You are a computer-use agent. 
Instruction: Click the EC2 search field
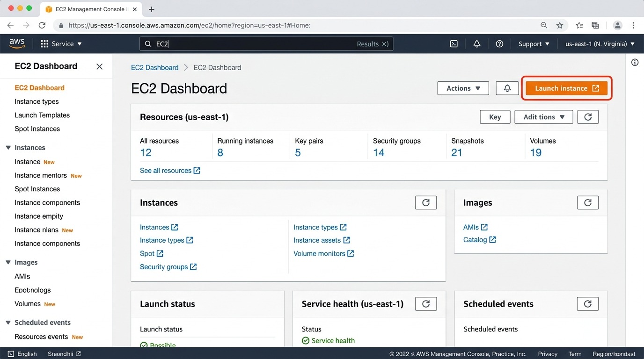[x=266, y=44]
